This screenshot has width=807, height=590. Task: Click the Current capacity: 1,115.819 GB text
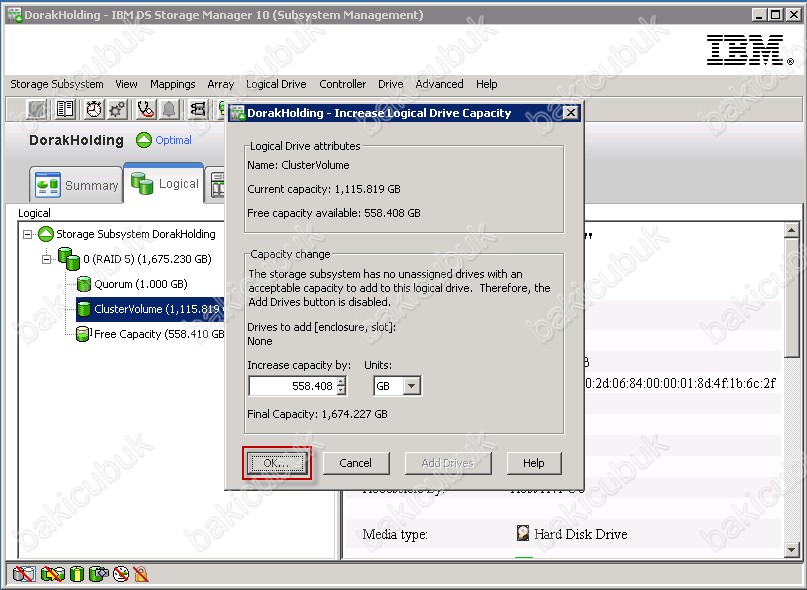(324, 189)
